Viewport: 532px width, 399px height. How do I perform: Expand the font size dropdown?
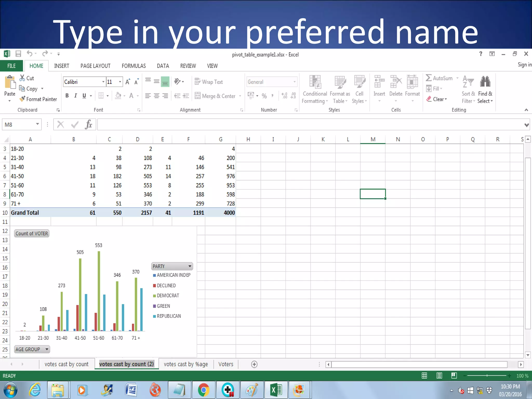[x=120, y=82]
